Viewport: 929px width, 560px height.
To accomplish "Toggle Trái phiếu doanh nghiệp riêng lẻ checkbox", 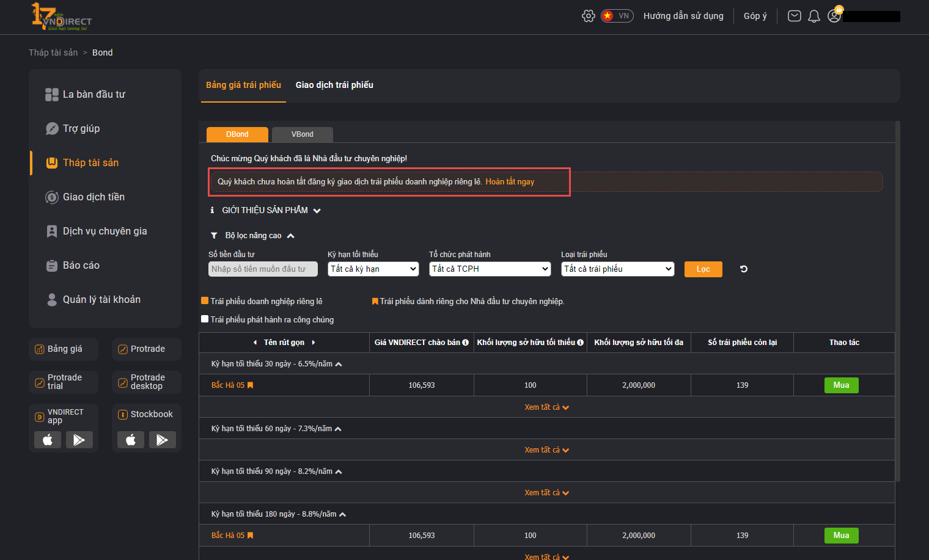I will pyautogui.click(x=205, y=300).
